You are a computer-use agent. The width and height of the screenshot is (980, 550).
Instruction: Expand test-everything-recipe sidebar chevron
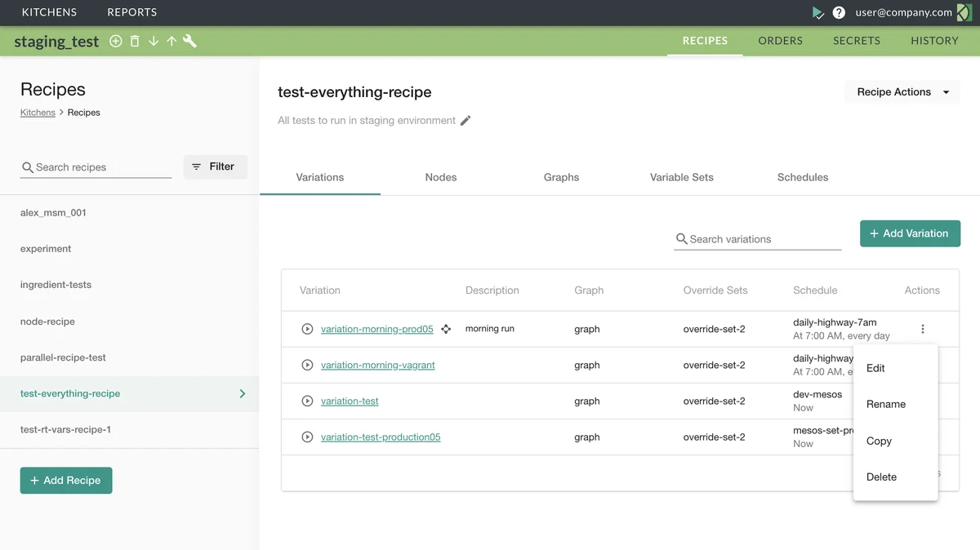pos(243,393)
